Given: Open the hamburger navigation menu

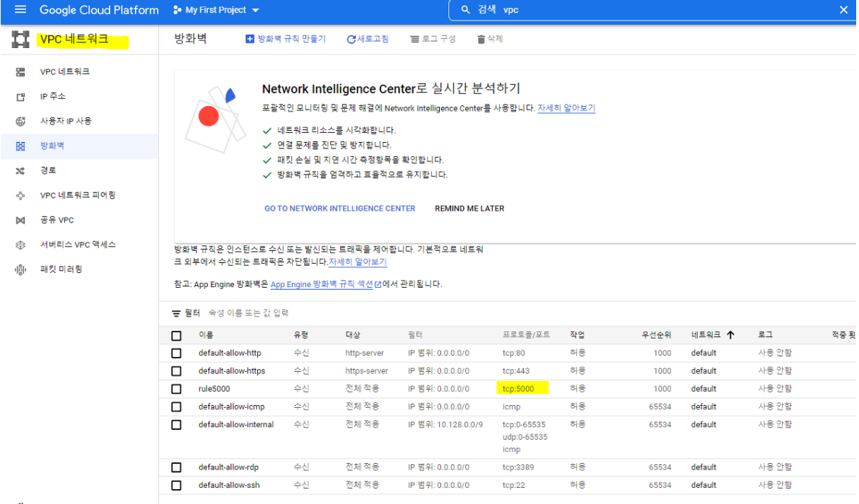Looking at the screenshot, I should click(x=20, y=10).
